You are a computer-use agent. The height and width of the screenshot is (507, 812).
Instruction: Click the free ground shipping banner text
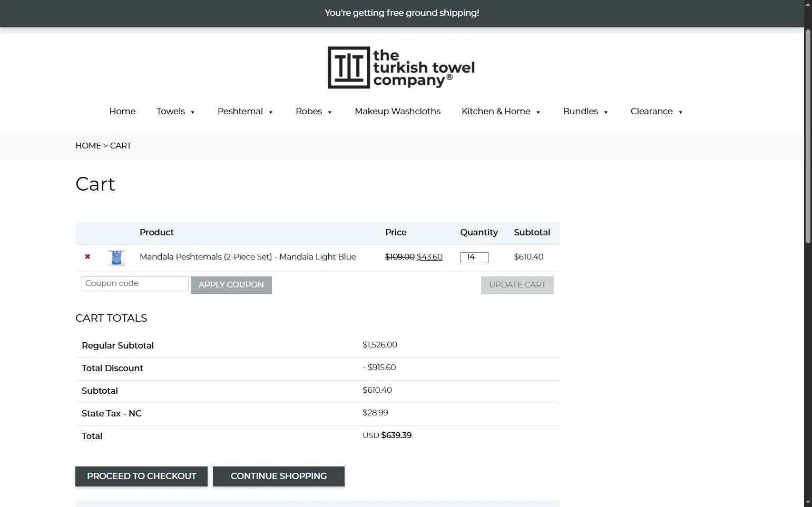pyautogui.click(x=402, y=13)
